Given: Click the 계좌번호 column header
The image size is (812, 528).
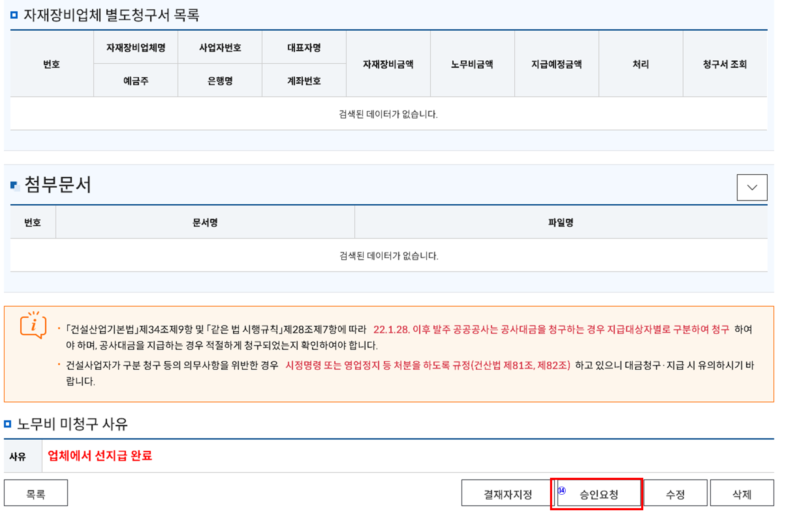Looking at the screenshot, I should pos(304,81).
